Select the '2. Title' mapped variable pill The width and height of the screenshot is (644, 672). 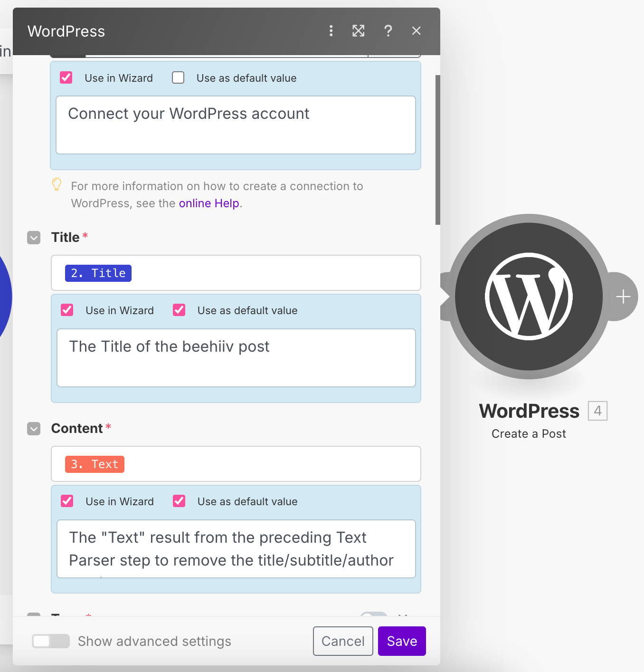click(98, 273)
